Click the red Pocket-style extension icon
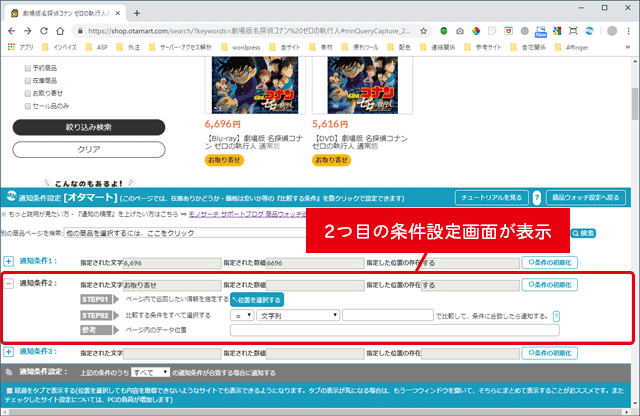Screen dimensions: 640x416 point(508,31)
